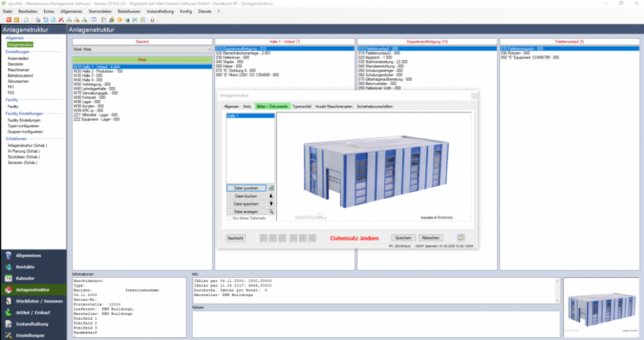Screen dimensions: 644x340
Task: Click the hall thumbnail image at bottom right
Action: [602, 307]
